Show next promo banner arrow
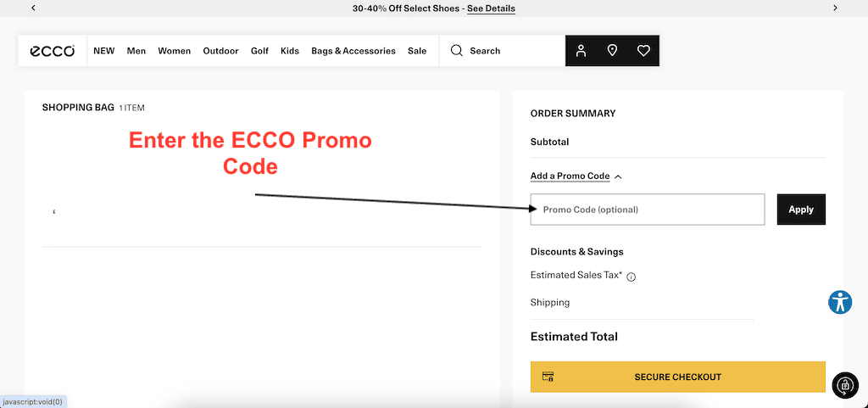The image size is (868, 408). (x=835, y=8)
